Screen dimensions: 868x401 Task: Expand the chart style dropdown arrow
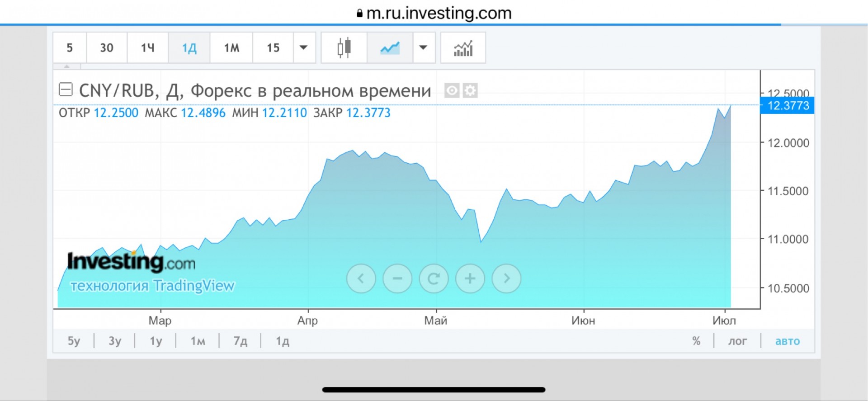coord(423,47)
